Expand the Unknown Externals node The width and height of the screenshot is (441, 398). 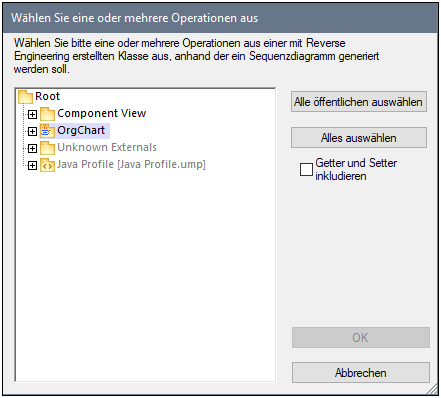[x=32, y=148]
